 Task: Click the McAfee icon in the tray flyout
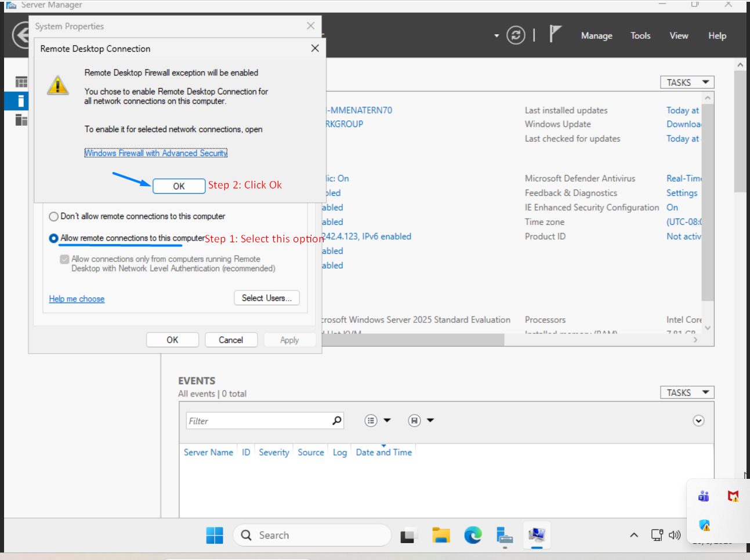click(x=733, y=496)
